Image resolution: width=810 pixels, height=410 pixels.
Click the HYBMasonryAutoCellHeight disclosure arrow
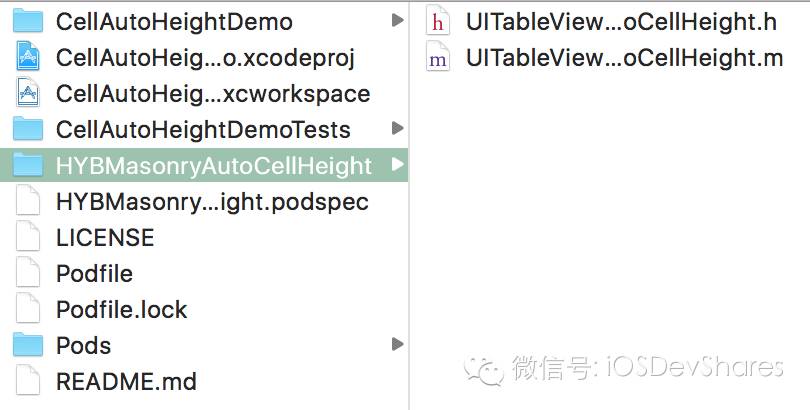pyautogui.click(x=397, y=164)
